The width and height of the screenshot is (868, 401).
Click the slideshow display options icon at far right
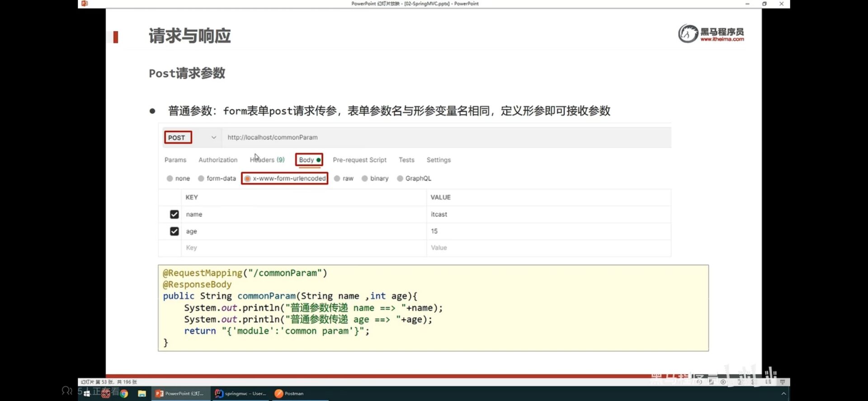(783, 382)
